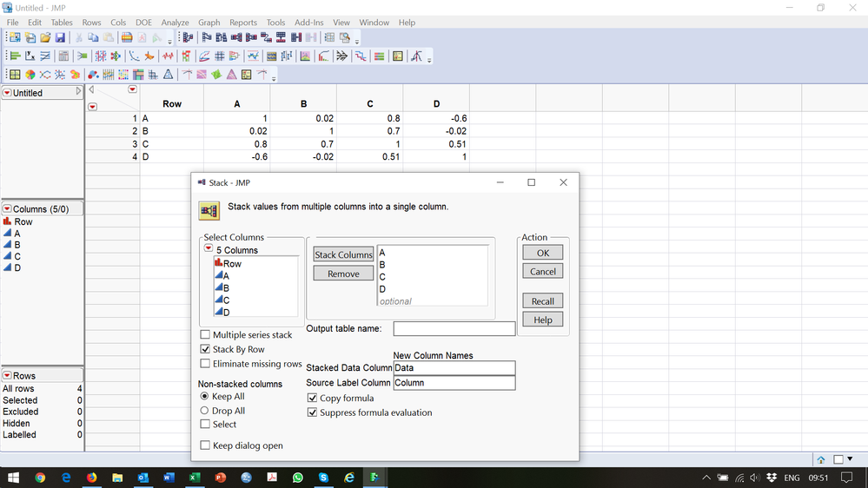The image size is (868, 488).
Task: Click the Stack Columns button
Action: (343, 254)
